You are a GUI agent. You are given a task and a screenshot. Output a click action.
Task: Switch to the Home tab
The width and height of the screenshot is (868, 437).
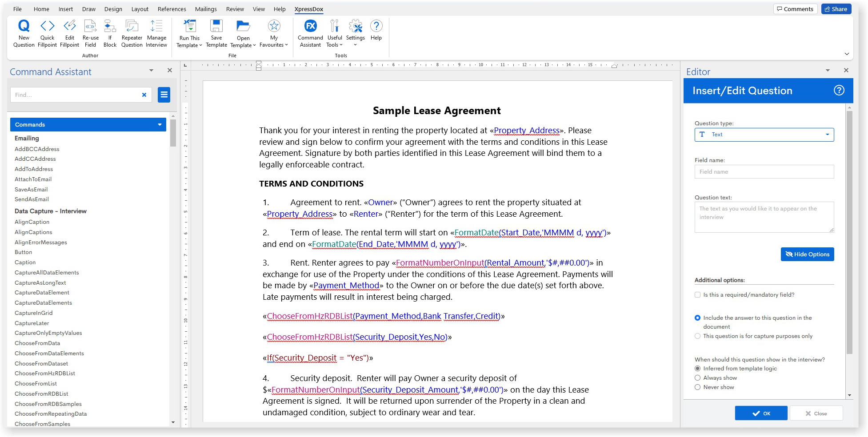coord(41,9)
